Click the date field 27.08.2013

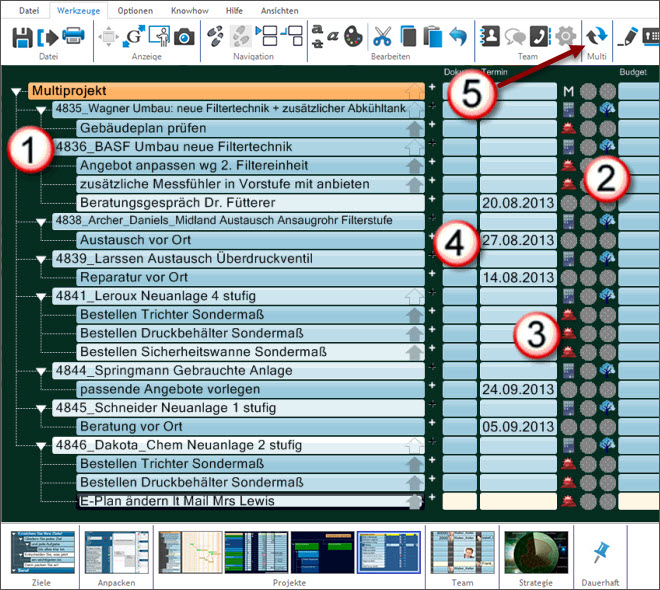[x=517, y=240]
